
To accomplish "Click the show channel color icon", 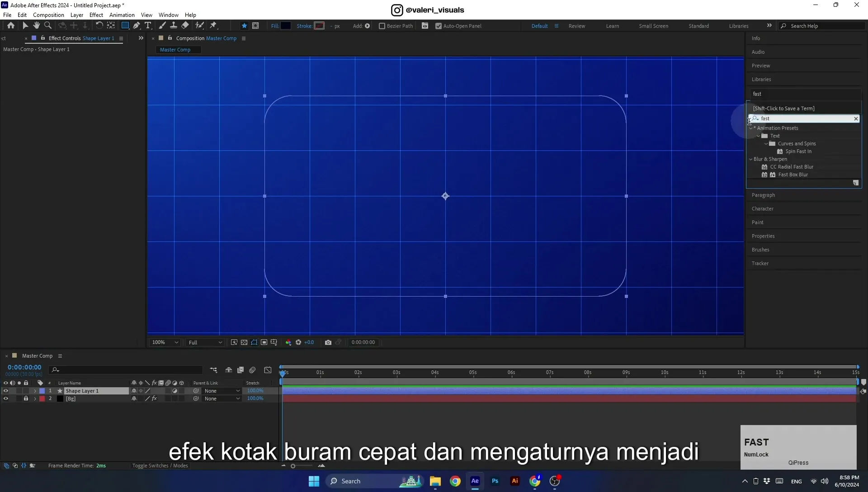I will [x=288, y=342].
